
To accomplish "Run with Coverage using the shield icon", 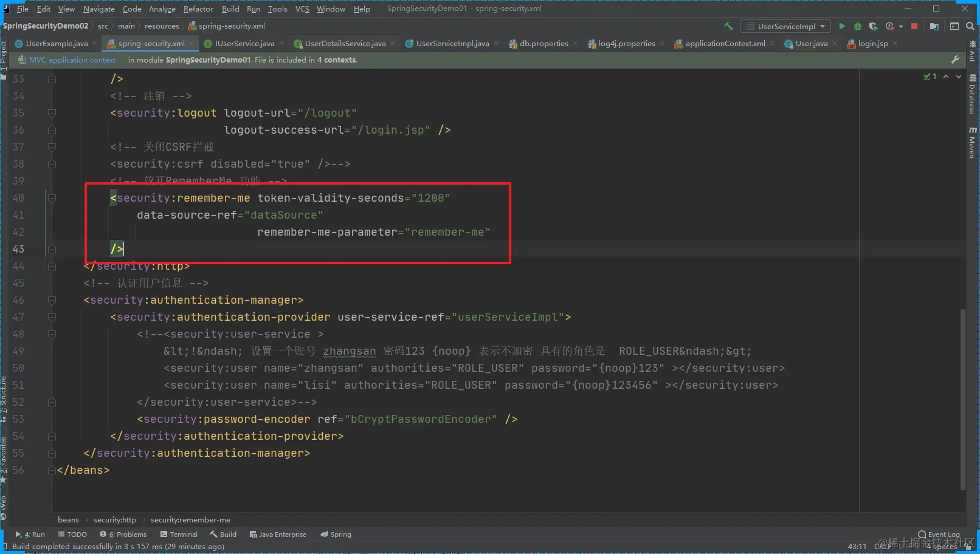I will [x=874, y=26].
